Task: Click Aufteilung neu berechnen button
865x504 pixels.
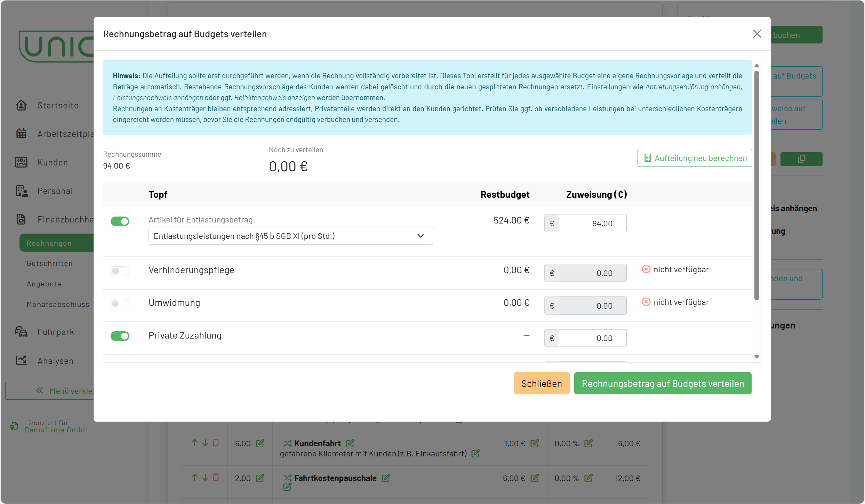Action: (695, 158)
